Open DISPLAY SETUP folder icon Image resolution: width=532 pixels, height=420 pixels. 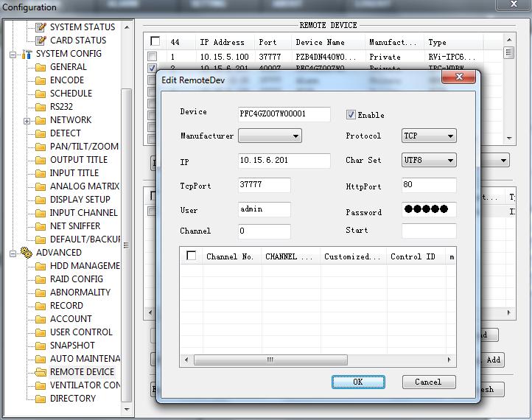41,200
